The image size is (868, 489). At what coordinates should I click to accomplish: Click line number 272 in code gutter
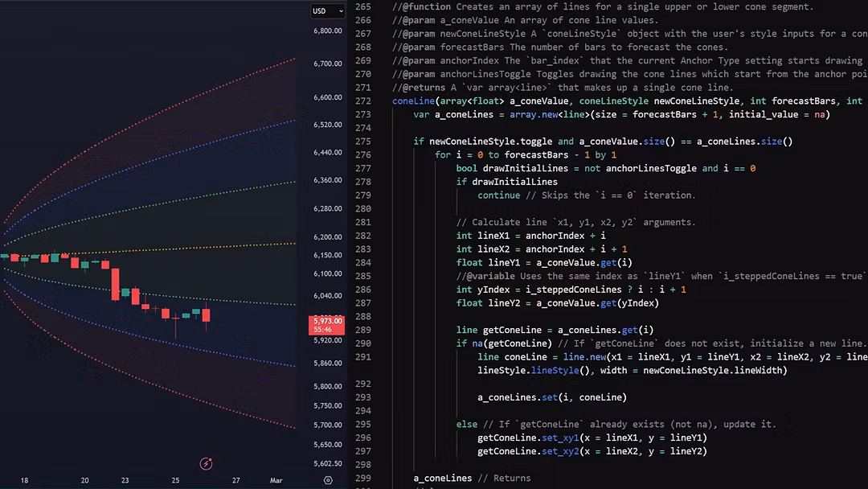click(x=362, y=101)
